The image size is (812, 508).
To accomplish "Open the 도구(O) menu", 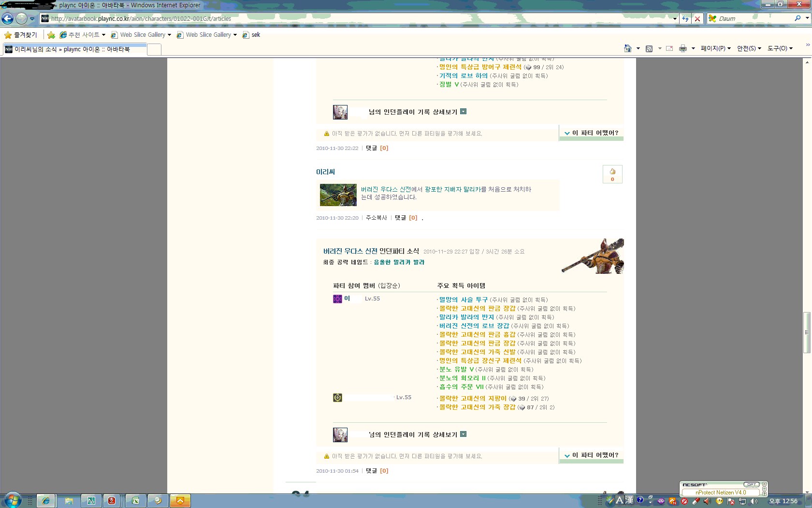I will click(x=780, y=48).
